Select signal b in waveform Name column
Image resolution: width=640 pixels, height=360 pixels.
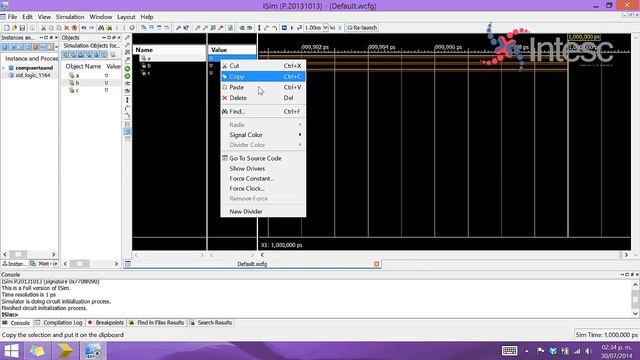[149, 66]
